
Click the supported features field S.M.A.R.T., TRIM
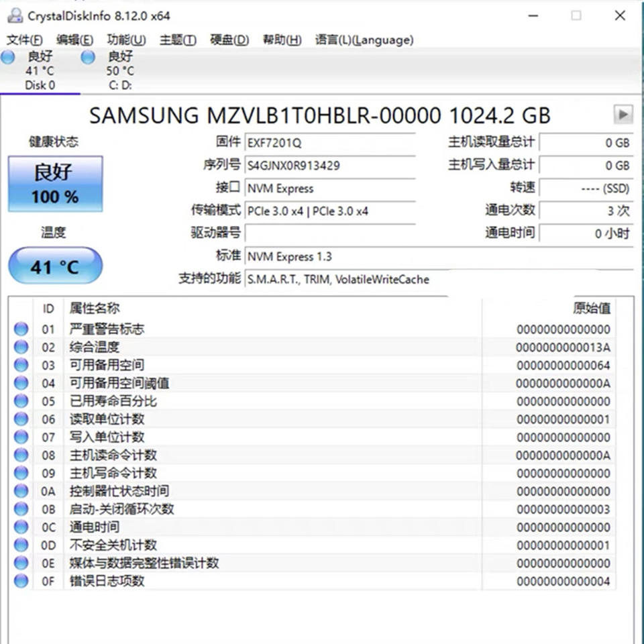pos(439,279)
